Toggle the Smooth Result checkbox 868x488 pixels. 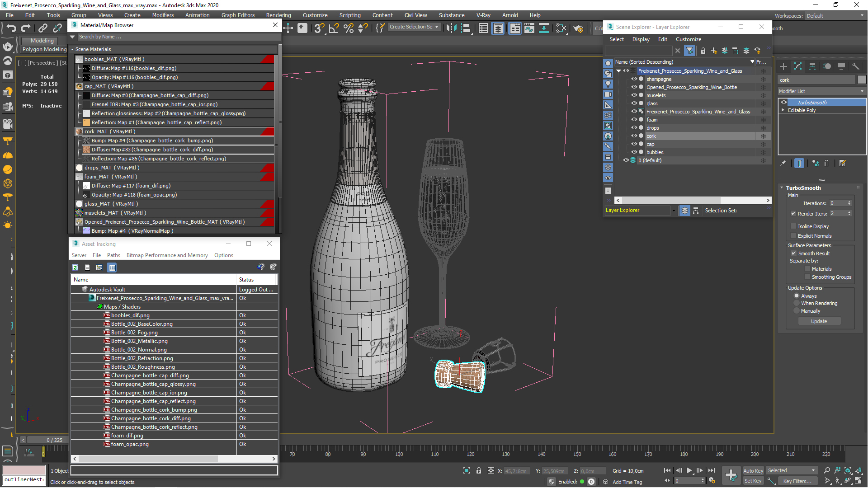point(794,253)
